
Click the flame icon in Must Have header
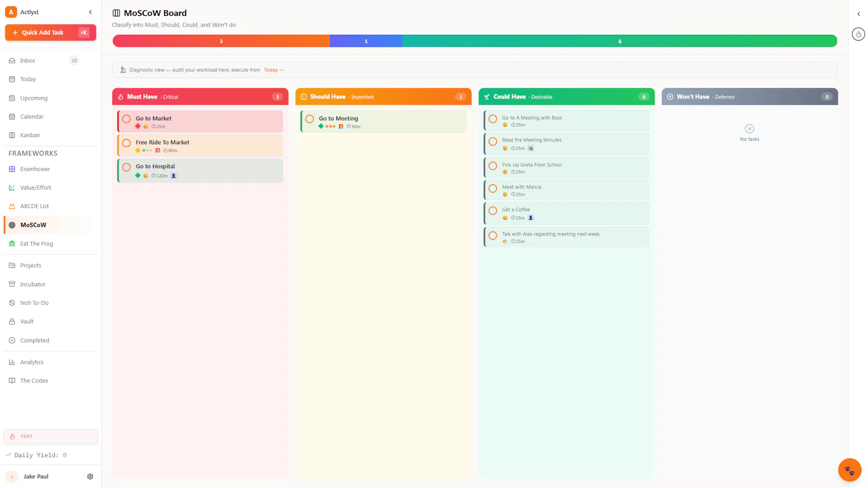(x=120, y=97)
